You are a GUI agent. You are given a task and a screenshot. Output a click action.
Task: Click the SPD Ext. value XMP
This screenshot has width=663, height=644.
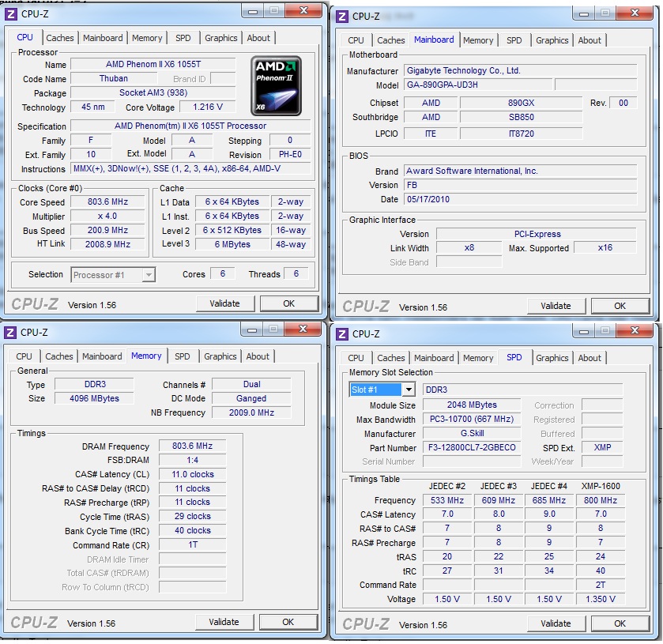[x=602, y=447]
